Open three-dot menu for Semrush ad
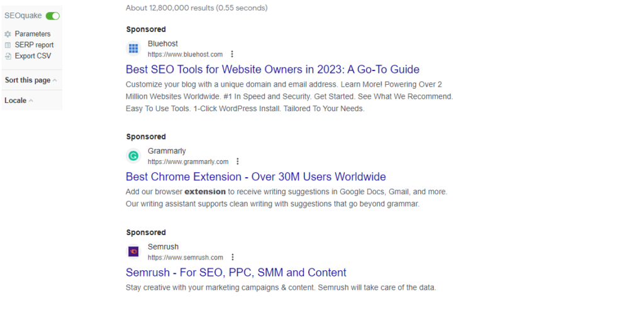644x311 pixels. coord(233,257)
